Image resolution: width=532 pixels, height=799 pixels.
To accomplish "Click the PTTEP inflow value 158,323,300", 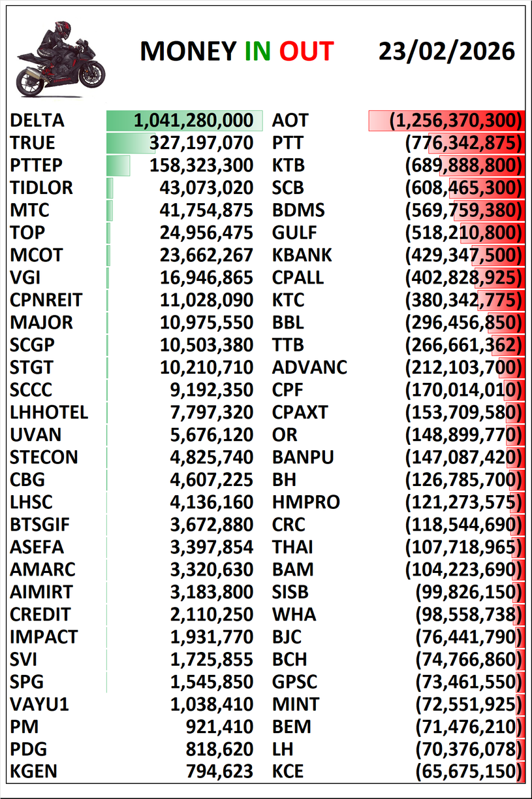I will tap(201, 165).
